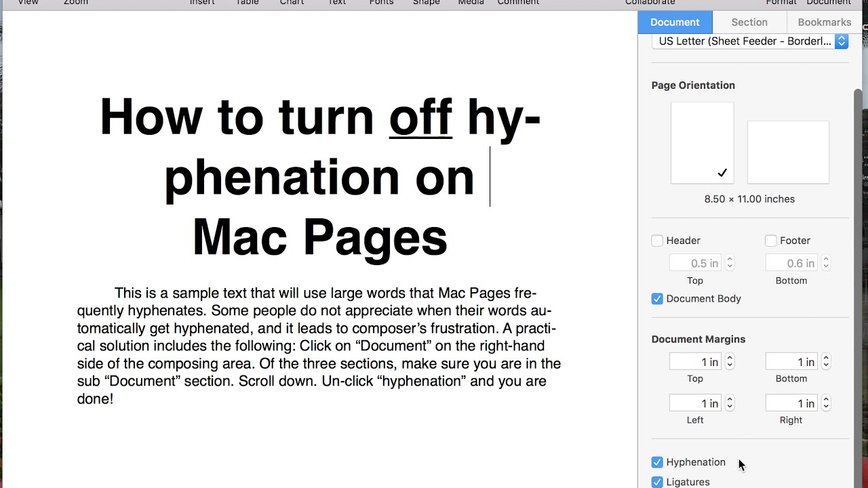868x488 pixels.
Task: Click the Fonts toolbar button
Action: [381, 3]
